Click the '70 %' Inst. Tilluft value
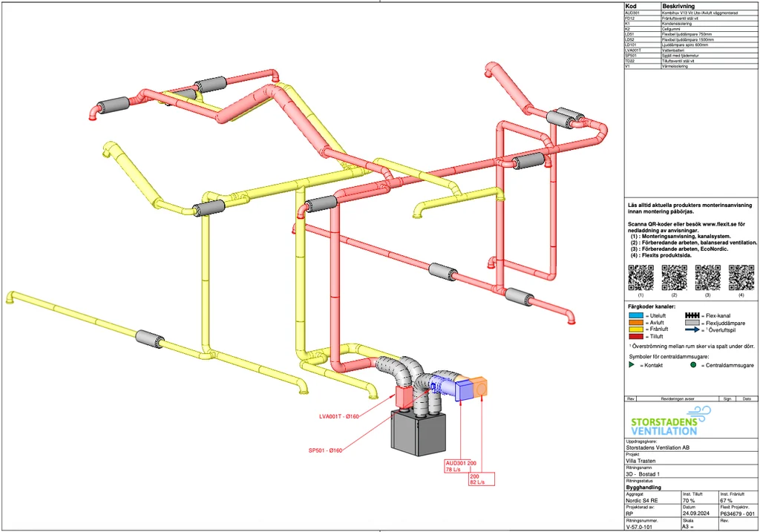Screen dimensions: 760x532 (689, 501)
